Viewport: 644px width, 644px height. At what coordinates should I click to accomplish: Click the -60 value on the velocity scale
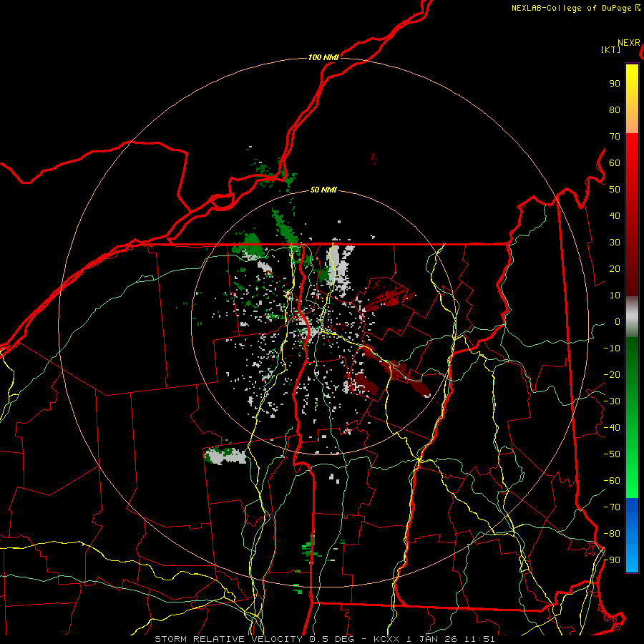point(612,481)
